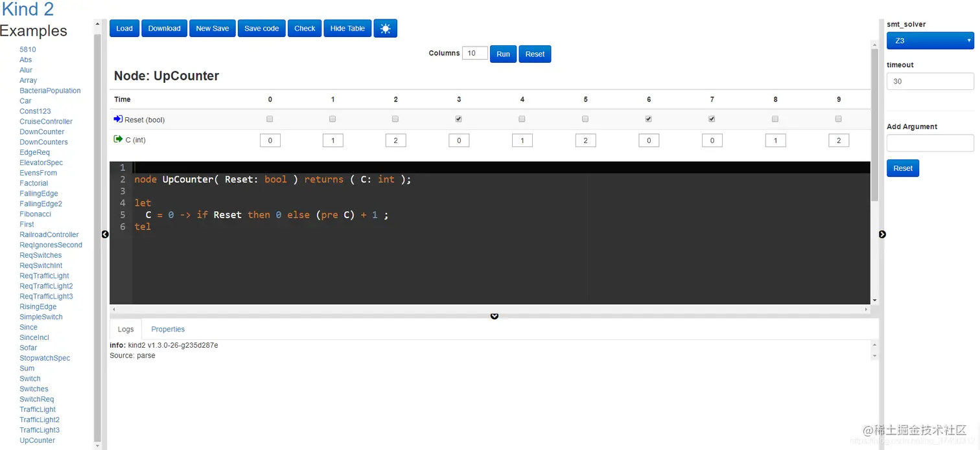Open the Factorial example
This screenshot has height=450, width=980.
click(x=34, y=183)
